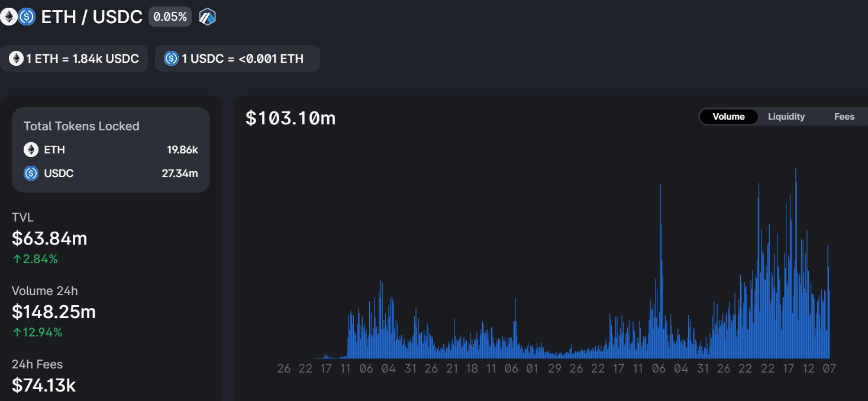Click the Total Tokens Locked heading
The height and width of the screenshot is (401, 868).
(82, 126)
